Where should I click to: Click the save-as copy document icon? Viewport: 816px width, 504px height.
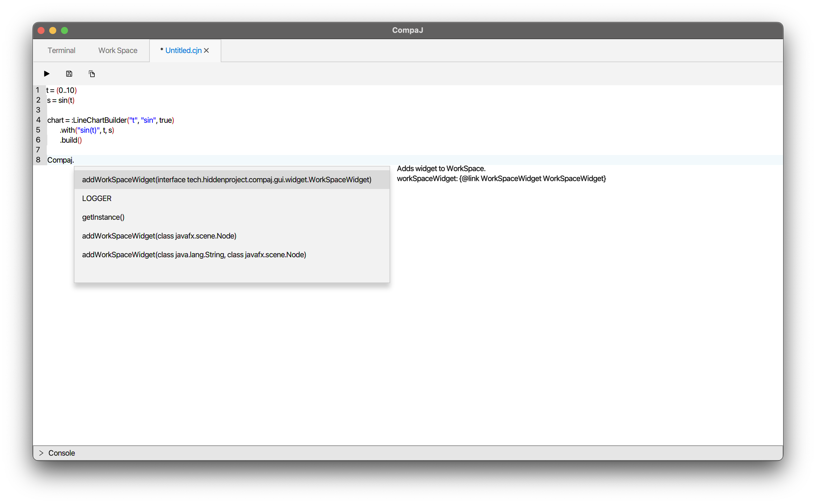point(92,74)
